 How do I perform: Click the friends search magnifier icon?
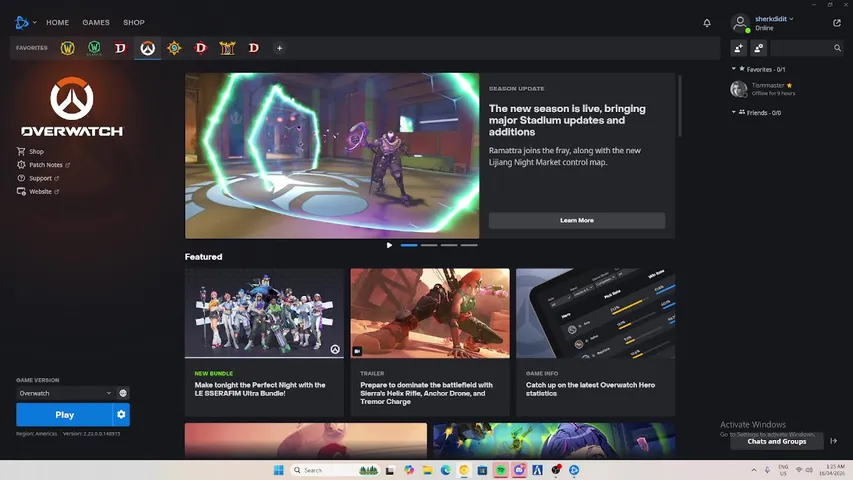coord(837,48)
